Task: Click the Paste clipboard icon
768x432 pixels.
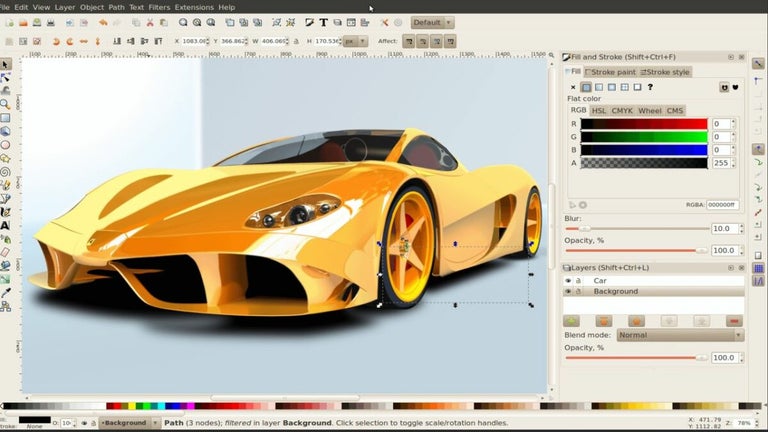Action: pyautogui.click(x=164, y=23)
